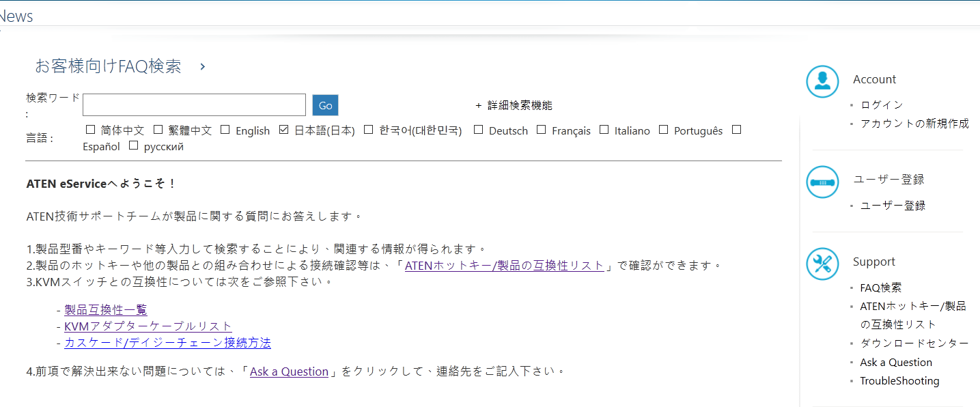Image resolution: width=980 pixels, height=407 pixels.
Task: Uncheck the 日本語(日本) checkbox
Action: click(284, 129)
